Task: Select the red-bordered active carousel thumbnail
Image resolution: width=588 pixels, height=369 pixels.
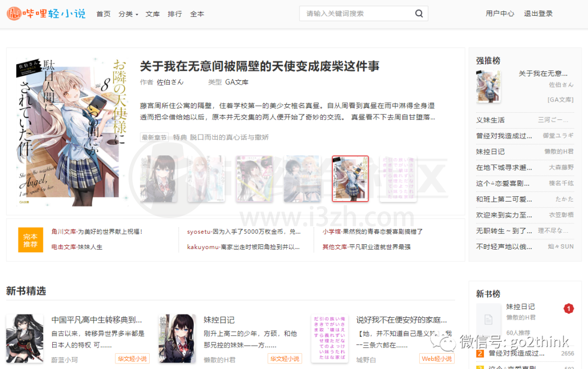Action: (x=350, y=179)
